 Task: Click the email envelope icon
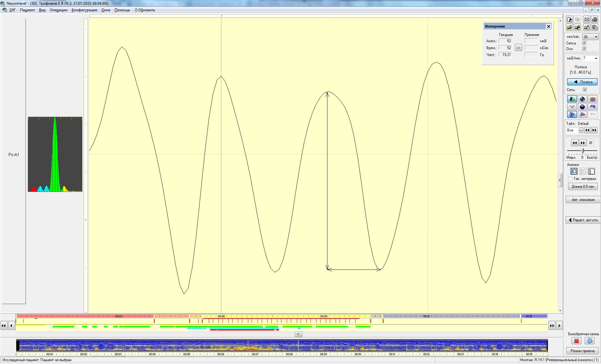[587, 19]
